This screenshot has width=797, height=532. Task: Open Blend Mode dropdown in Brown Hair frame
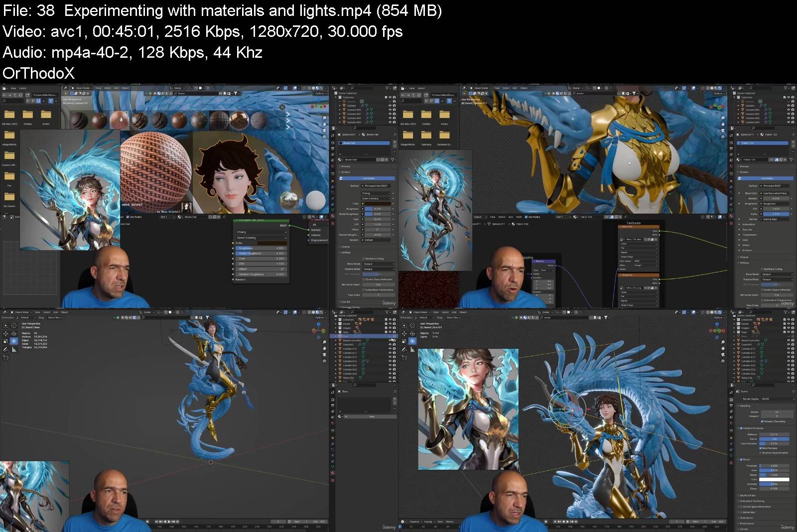pos(378,264)
